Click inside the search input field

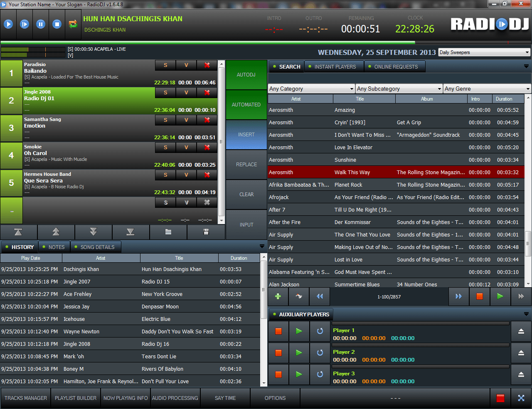pyautogui.click(x=399, y=78)
